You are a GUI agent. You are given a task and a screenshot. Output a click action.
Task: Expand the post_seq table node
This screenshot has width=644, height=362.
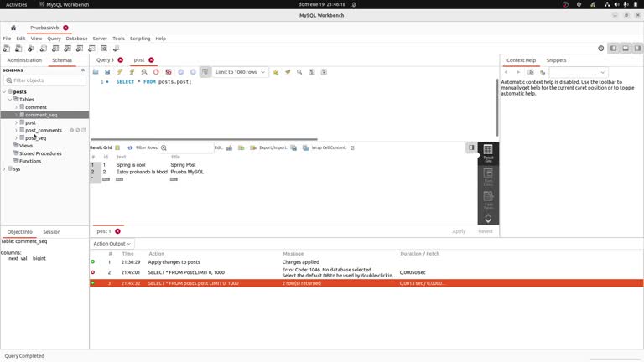tap(17, 138)
